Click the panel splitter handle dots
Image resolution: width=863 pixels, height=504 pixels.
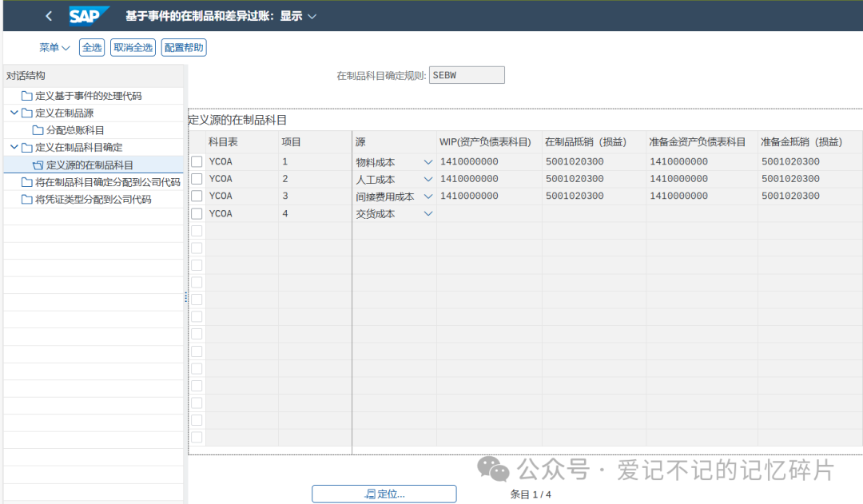(x=185, y=297)
